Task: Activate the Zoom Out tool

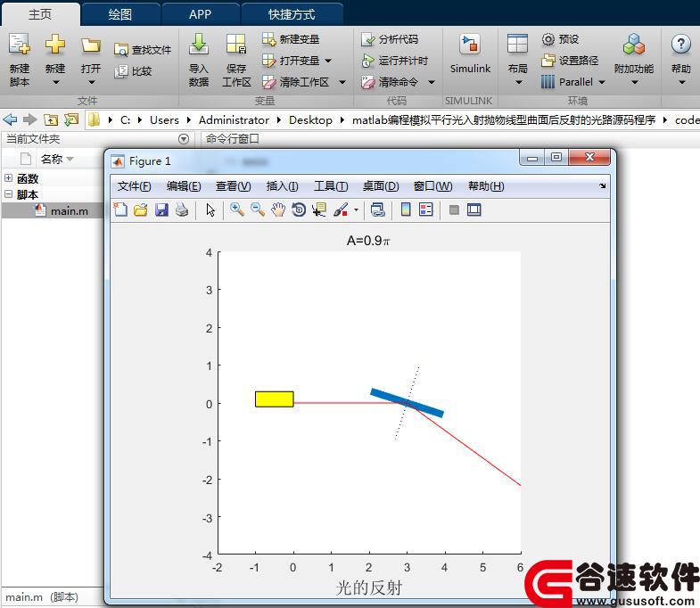Action: pos(258,210)
